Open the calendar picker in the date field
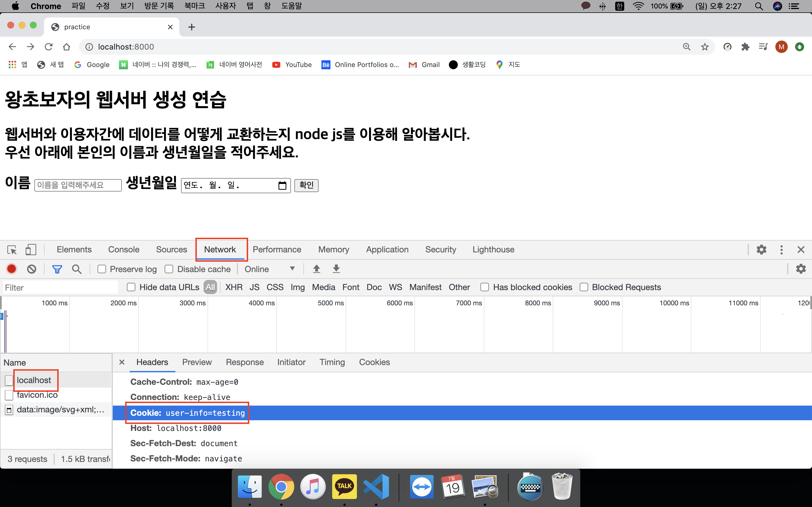This screenshot has width=812, height=507. tap(282, 185)
